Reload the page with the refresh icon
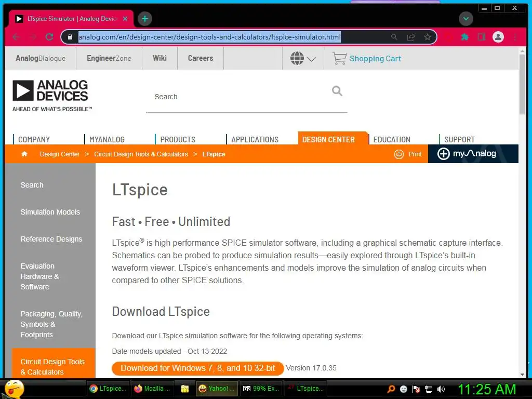The width and height of the screenshot is (532, 399). coord(49,37)
